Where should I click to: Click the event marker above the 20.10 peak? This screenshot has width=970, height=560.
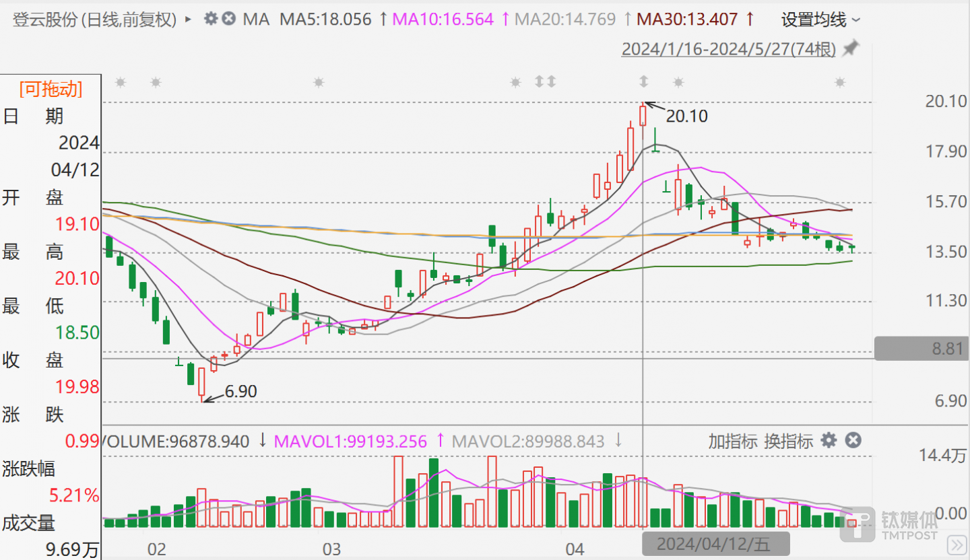643,82
